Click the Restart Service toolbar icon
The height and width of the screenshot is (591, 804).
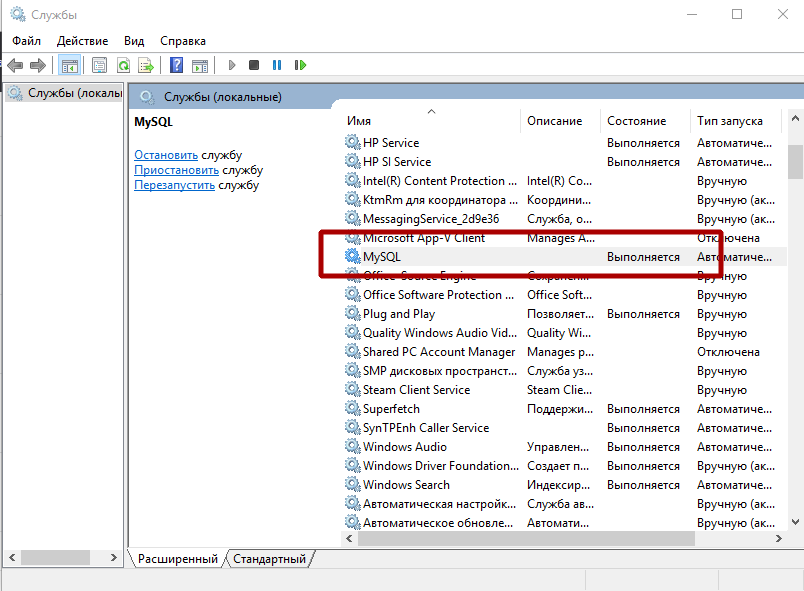(300, 65)
